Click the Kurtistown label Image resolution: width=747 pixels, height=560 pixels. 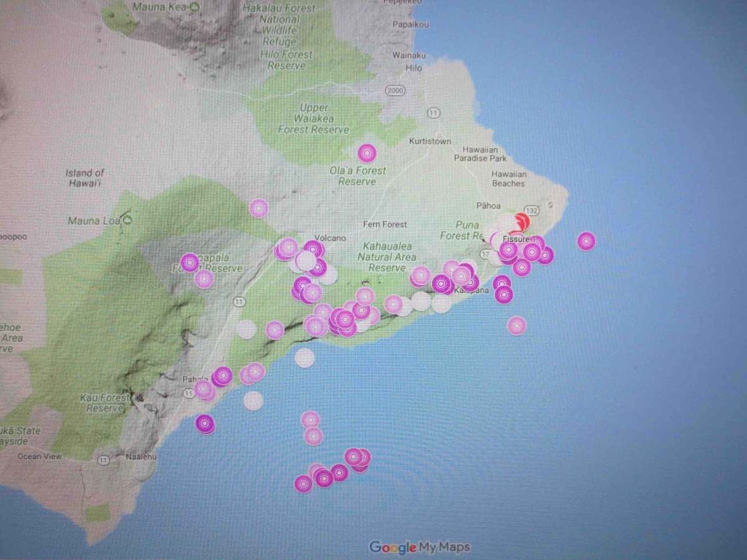tap(430, 141)
